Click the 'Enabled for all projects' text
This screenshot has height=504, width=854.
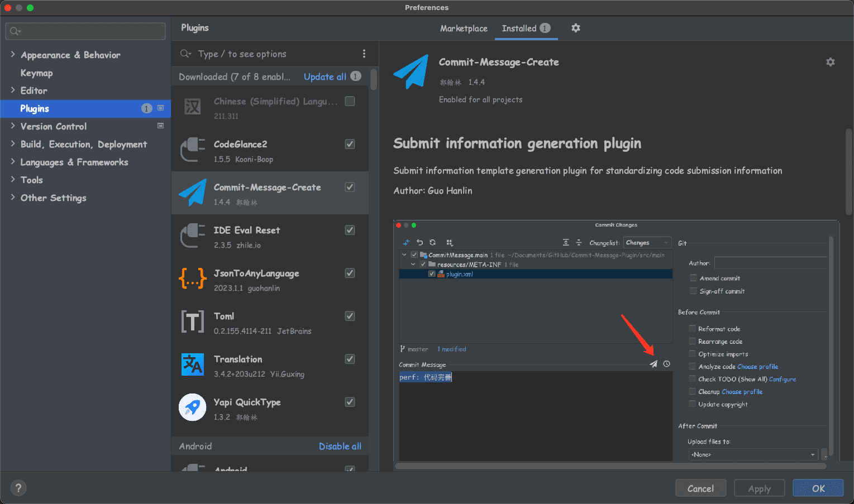[481, 99]
